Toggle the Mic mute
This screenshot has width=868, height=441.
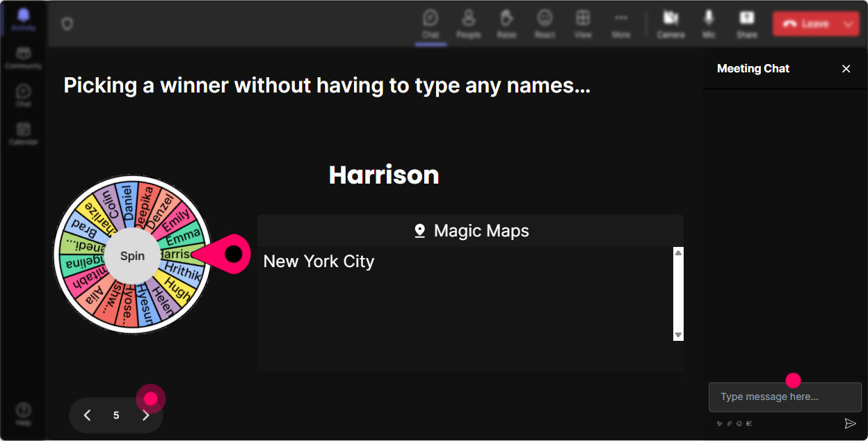coord(709,24)
